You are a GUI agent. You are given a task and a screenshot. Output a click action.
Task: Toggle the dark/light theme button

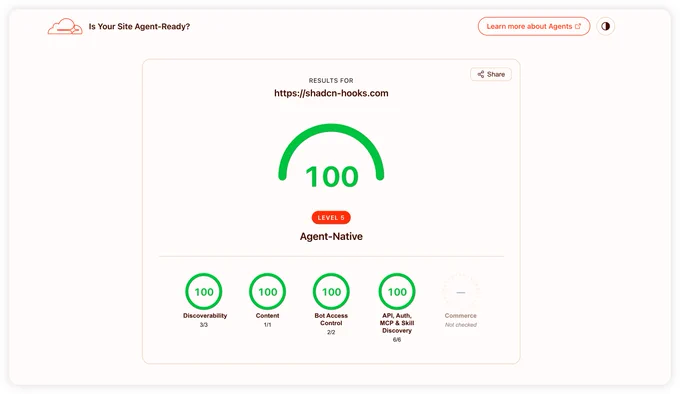pos(605,26)
